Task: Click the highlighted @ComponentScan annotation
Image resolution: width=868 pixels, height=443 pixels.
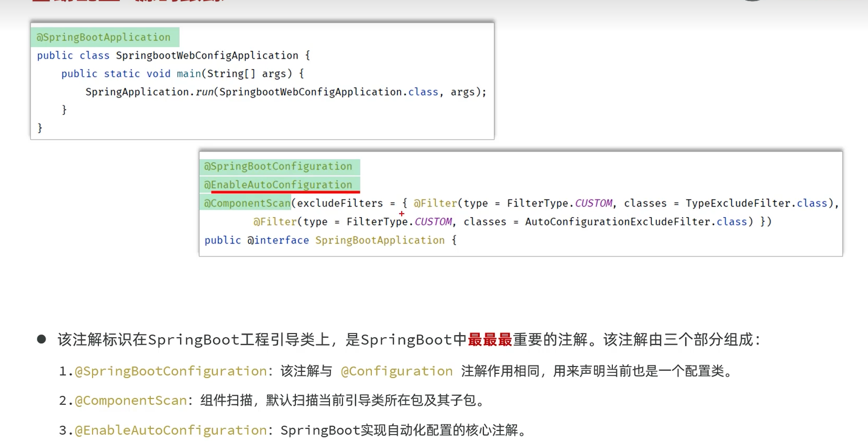Action: tap(247, 203)
